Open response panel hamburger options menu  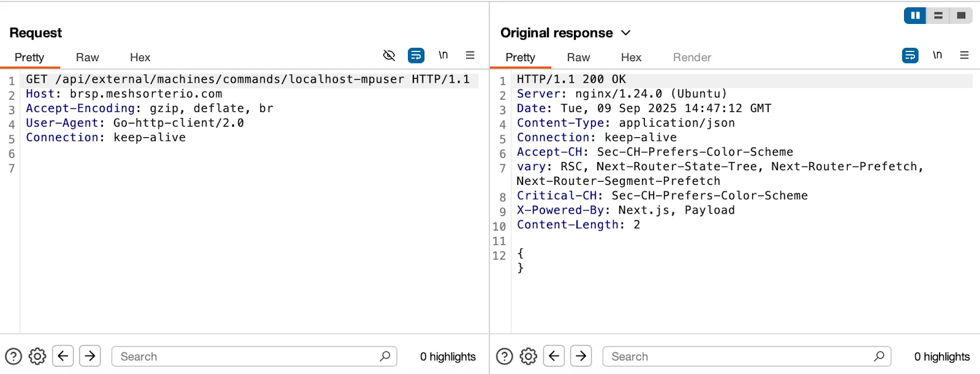tap(965, 55)
